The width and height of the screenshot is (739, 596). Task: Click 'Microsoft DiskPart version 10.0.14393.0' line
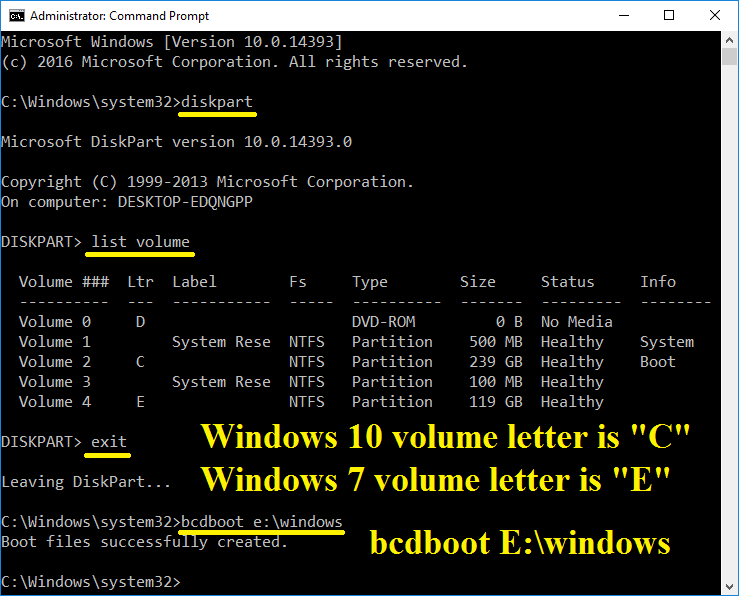point(177,142)
